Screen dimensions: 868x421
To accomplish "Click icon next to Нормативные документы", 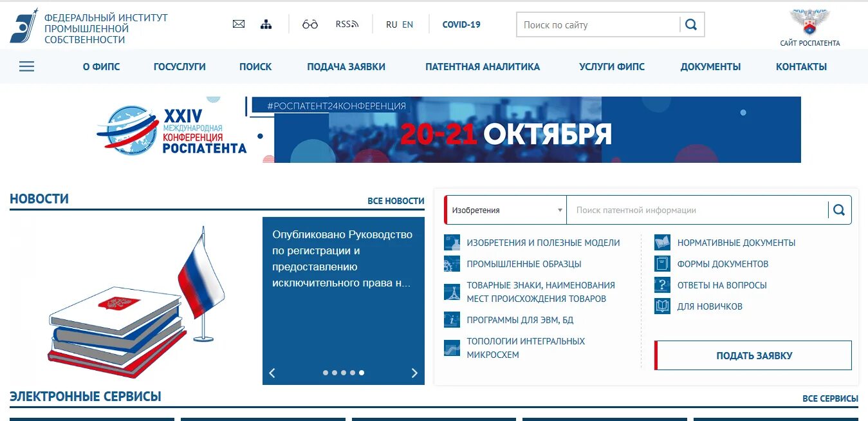I will (662, 243).
